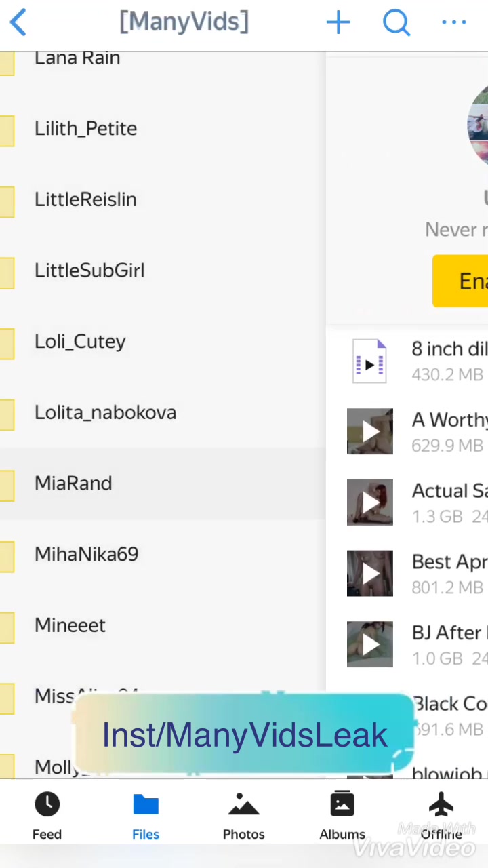Select the Files tab
The width and height of the screenshot is (488, 868).
click(146, 816)
